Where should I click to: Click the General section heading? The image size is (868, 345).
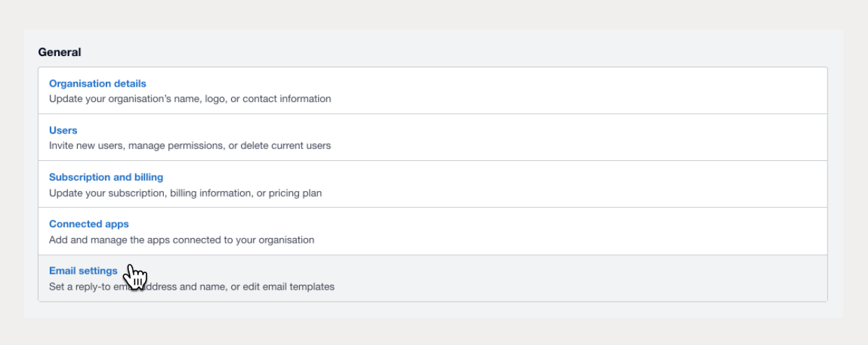pyautogui.click(x=60, y=52)
